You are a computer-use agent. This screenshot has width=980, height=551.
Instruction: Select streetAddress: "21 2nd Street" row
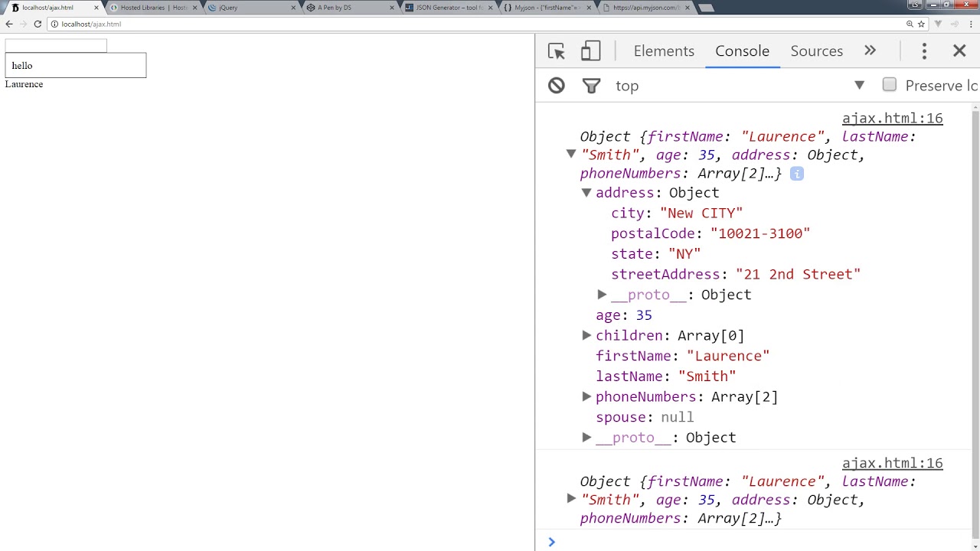point(736,274)
